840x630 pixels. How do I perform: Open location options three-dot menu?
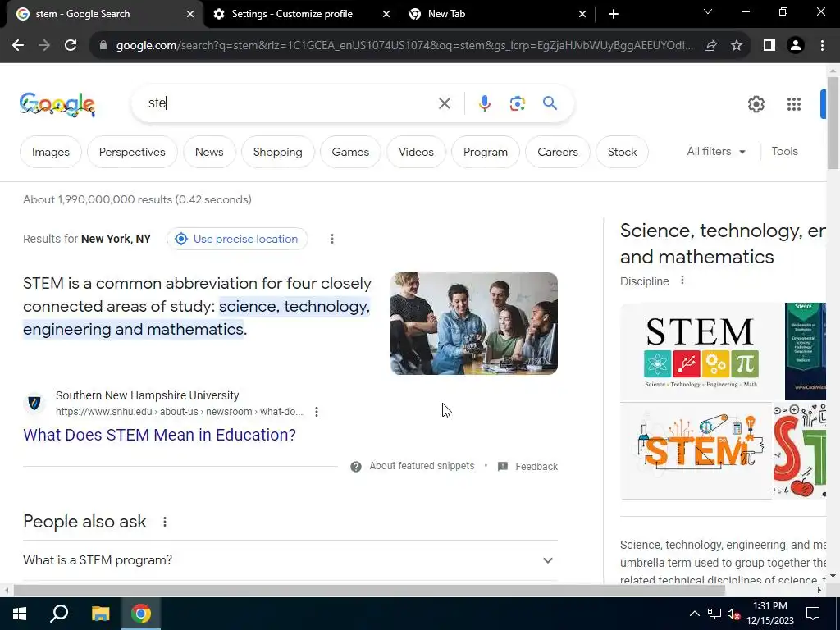[332, 239]
